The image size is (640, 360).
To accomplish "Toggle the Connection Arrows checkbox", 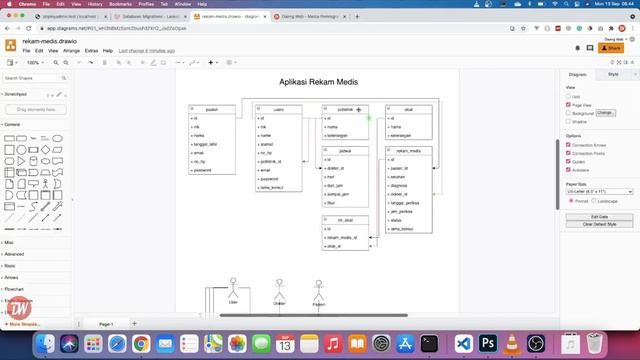I will coord(568,145).
